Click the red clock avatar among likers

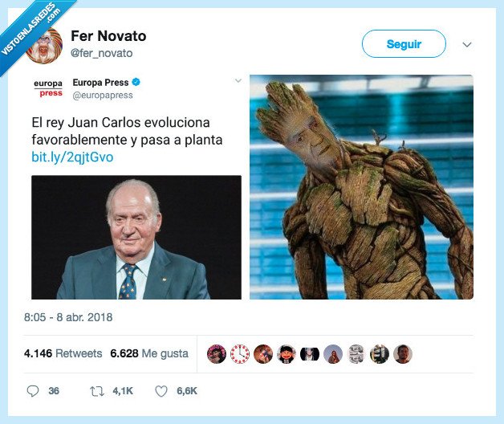click(x=240, y=354)
